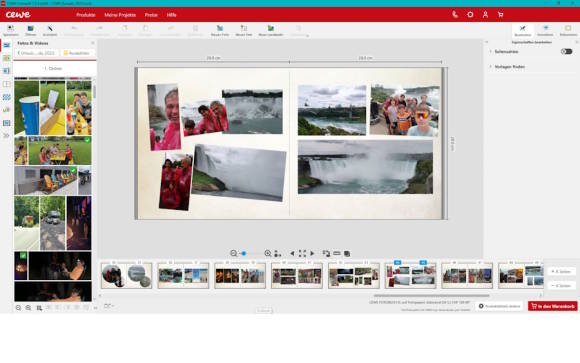Screen dimensions: 580x363
Task: Select the Niagara Falls spread thumbnail in filmstrip
Action: point(411,276)
